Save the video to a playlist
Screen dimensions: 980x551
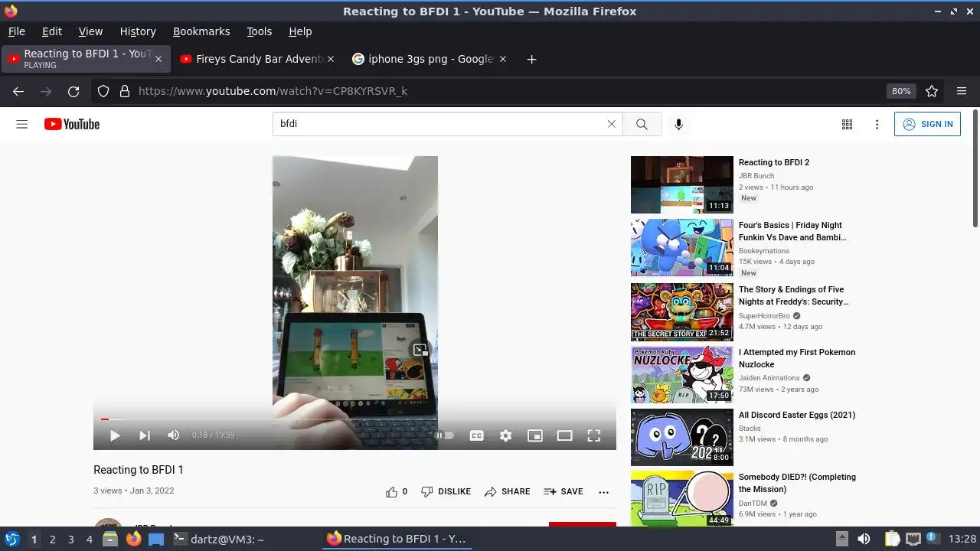pos(563,491)
